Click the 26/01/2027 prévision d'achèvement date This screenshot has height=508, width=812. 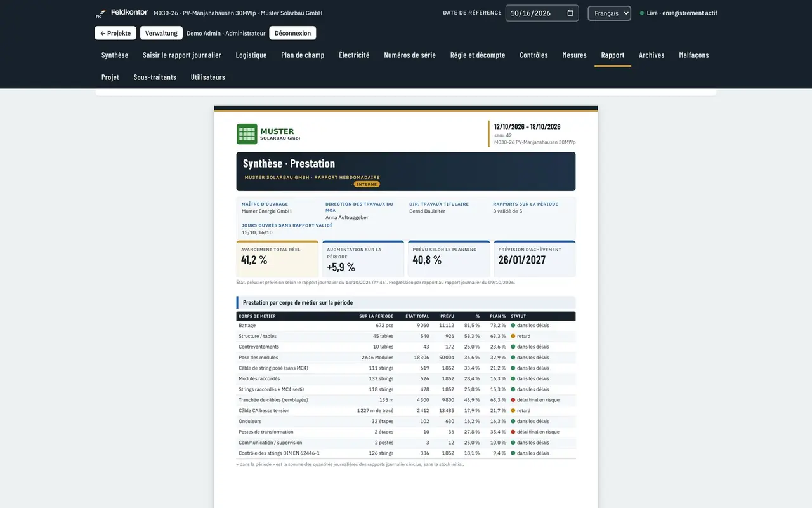pos(522,260)
